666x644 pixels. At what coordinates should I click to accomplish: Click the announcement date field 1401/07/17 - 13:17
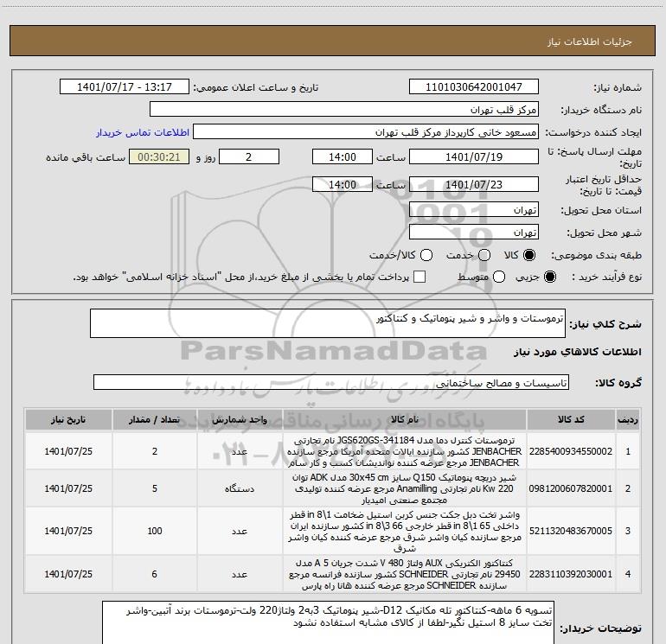tap(125, 86)
